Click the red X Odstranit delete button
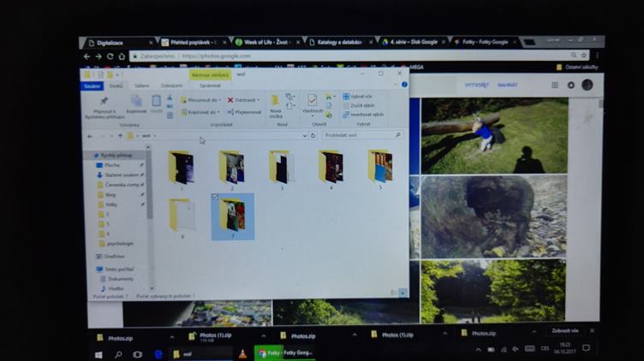The height and width of the screenshot is (361, 644). (243, 100)
